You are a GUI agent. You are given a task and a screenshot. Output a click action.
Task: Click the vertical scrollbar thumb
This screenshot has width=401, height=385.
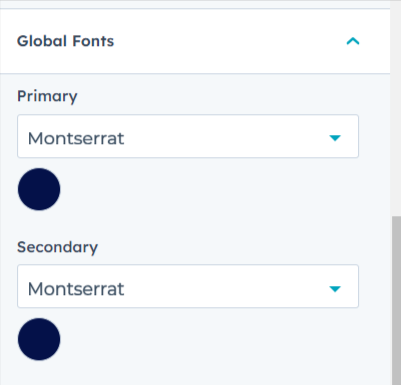coord(396,300)
